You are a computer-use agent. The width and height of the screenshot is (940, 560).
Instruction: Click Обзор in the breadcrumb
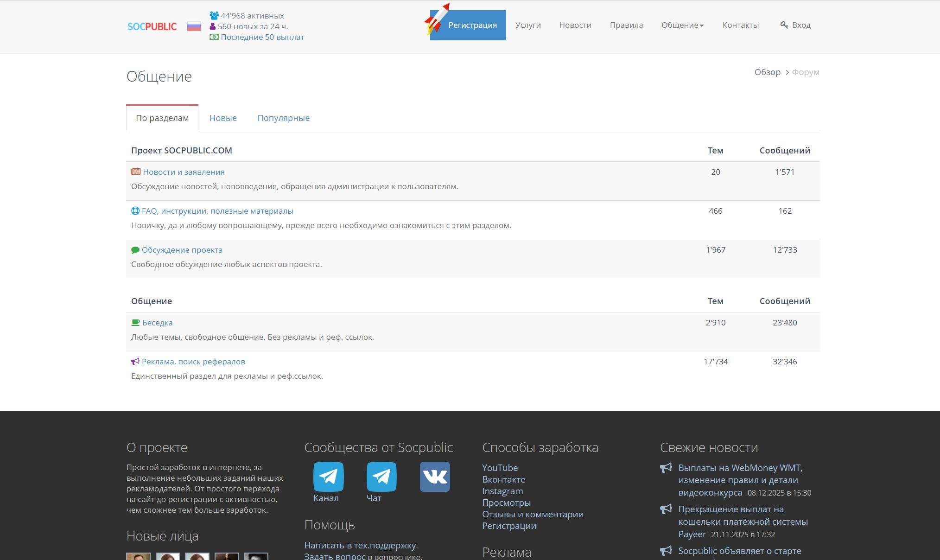click(x=767, y=72)
